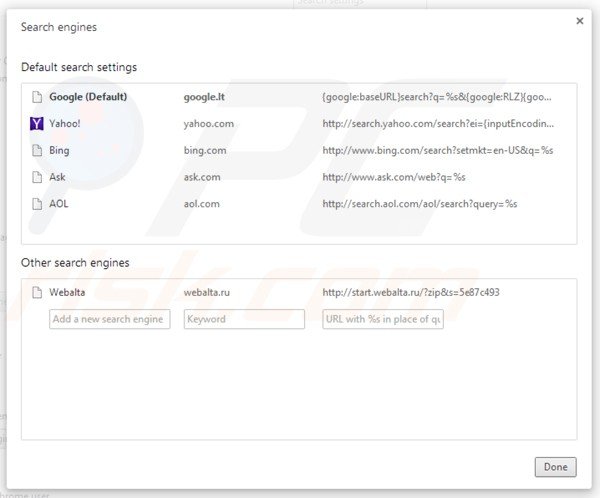Click the {google:baseURL}search URL text
Screen dimensions: 600x498
[x=437, y=97]
